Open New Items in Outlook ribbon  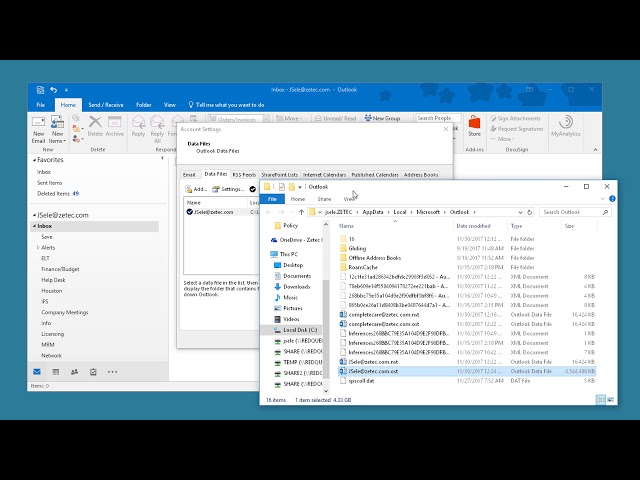(57, 129)
